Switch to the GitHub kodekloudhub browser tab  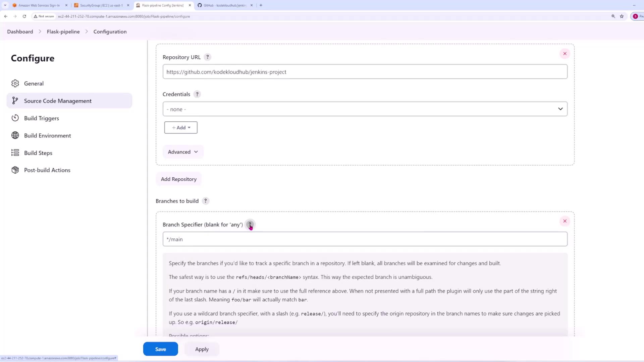pyautogui.click(x=225, y=5)
